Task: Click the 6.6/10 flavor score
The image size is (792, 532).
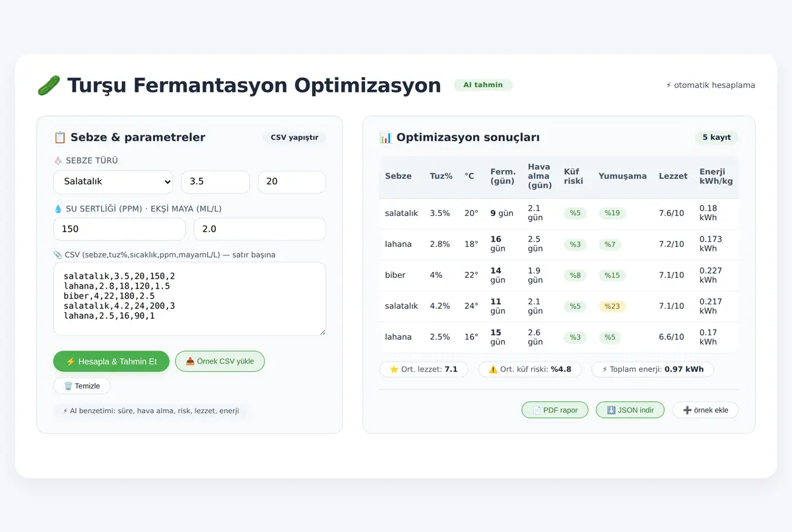Action: point(672,337)
